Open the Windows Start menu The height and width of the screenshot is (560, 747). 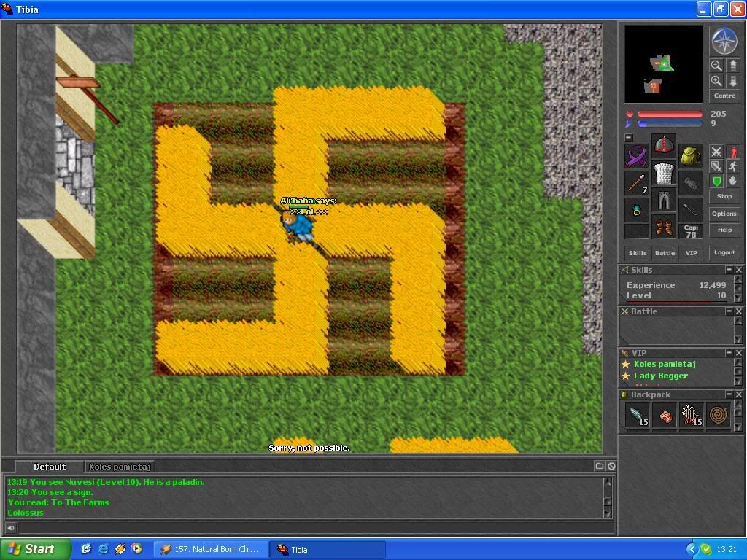point(35,549)
